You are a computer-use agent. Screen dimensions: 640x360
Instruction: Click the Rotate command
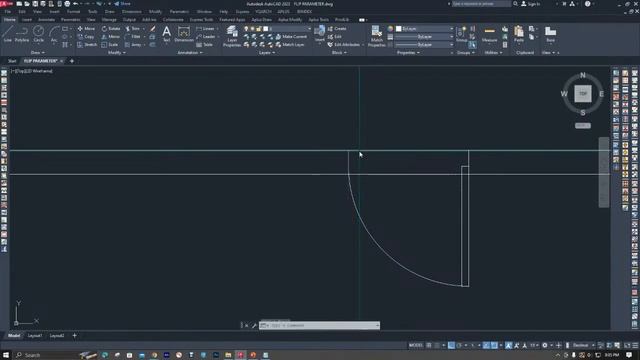111,29
